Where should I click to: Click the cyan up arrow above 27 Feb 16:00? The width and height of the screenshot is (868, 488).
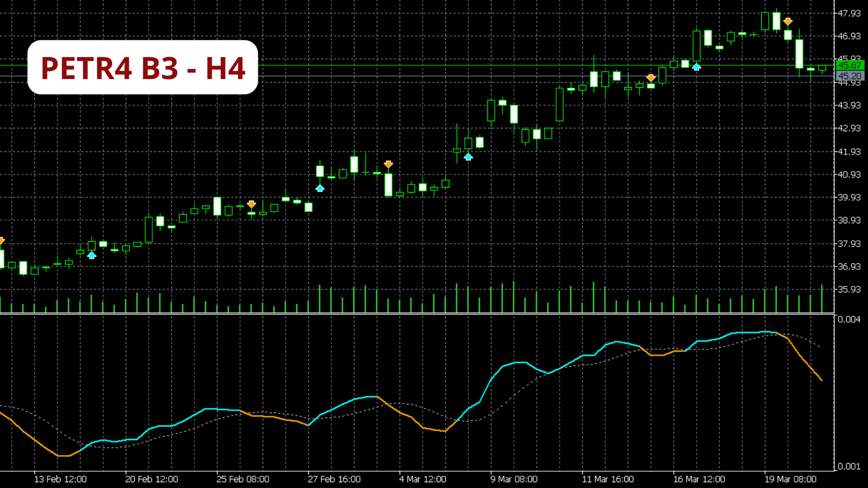[x=320, y=188]
